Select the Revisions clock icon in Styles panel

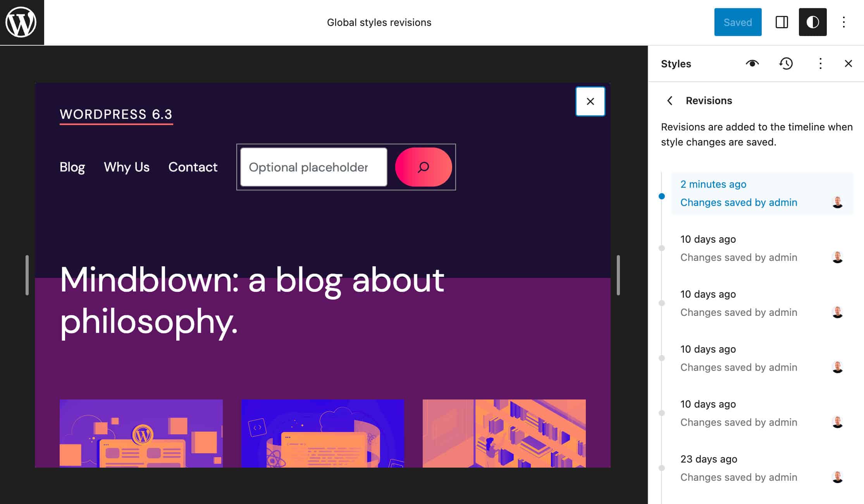coord(786,63)
